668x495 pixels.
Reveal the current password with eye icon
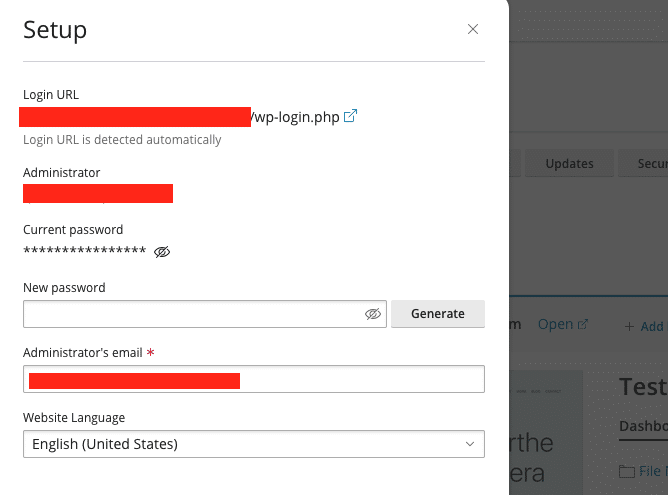click(162, 252)
